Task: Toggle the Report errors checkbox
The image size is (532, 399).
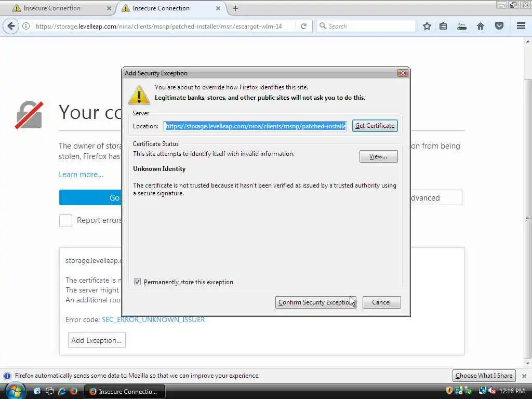Action: click(x=65, y=220)
